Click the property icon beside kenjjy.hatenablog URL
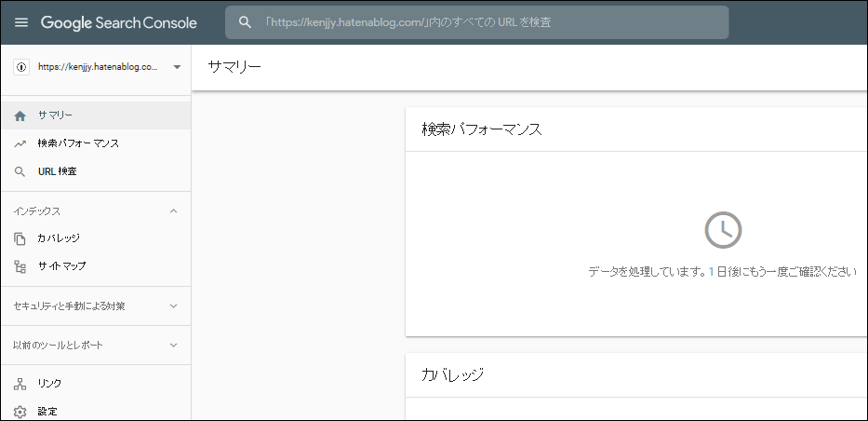The height and width of the screenshot is (421, 868). click(x=21, y=67)
